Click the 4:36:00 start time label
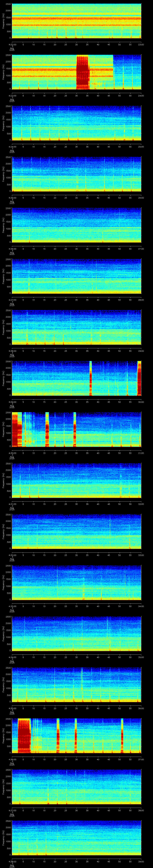Image resolution: width=153 pixels, height=868 pixels. point(12,760)
